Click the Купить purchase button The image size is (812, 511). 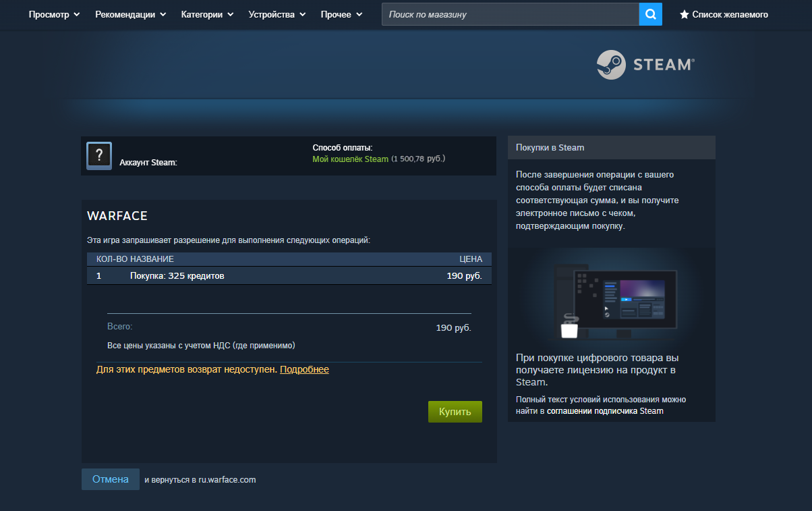[x=455, y=412]
